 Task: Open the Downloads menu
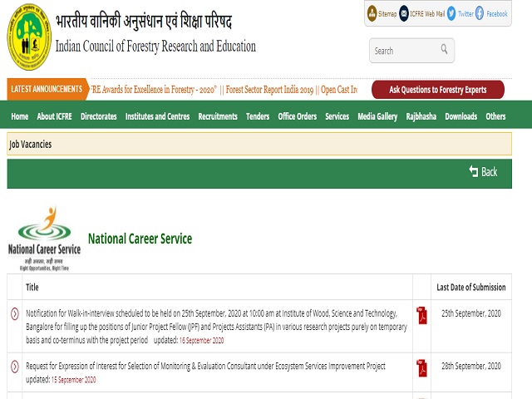point(461,116)
